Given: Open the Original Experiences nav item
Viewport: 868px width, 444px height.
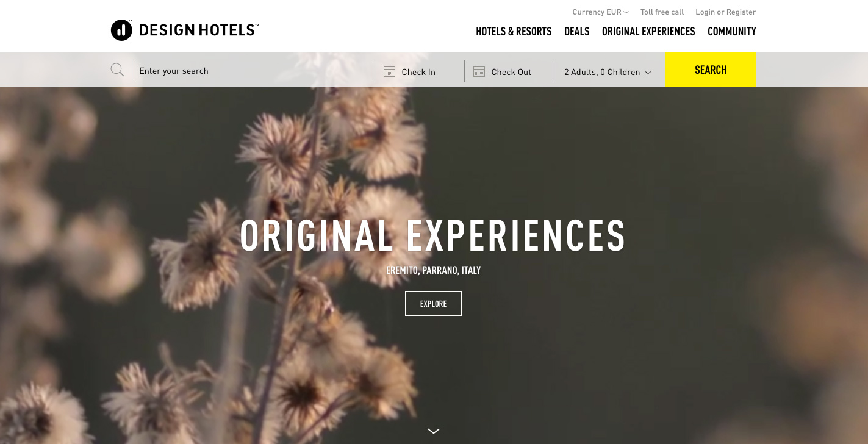Looking at the screenshot, I should coord(648,32).
